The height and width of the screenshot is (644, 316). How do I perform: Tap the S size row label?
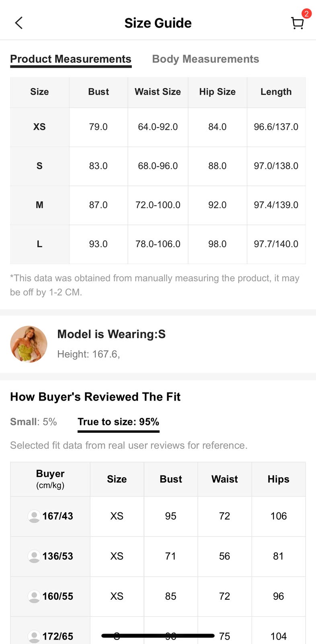(39, 166)
